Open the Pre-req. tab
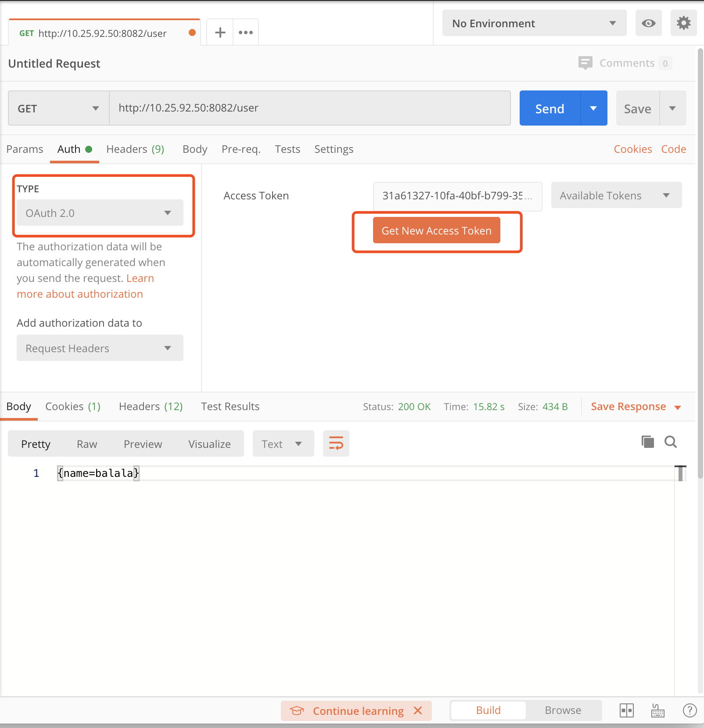The height and width of the screenshot is (728, 704). pyautogui.click(x=241, y=149)
